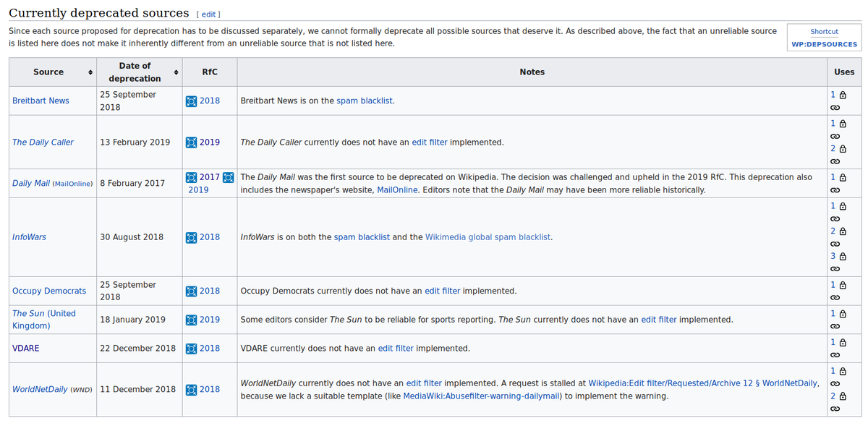Click the Notes column header
Screen dimensions: 868x426
(x=532, y=72)
